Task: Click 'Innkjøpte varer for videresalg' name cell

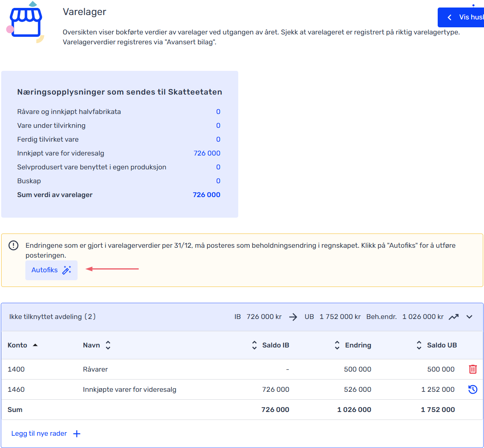Action: pyautogui.click(x=129, y=389)
